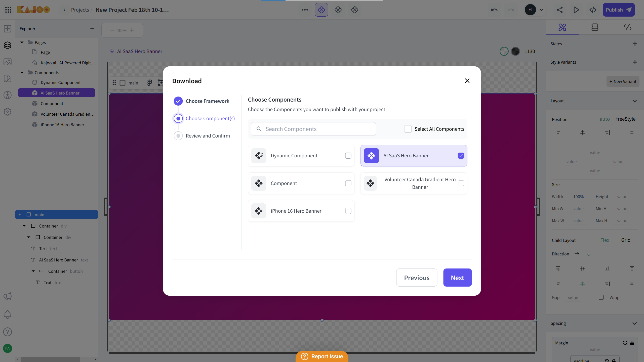Collapse the Layout section chevron

(634, 101)
